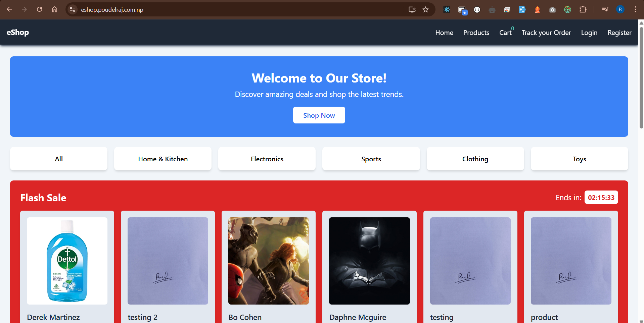Image resolution: width=644 pixels, height=323 pixels.
Task: Bookmark this page with the star icon
Action: click(426, 9)
